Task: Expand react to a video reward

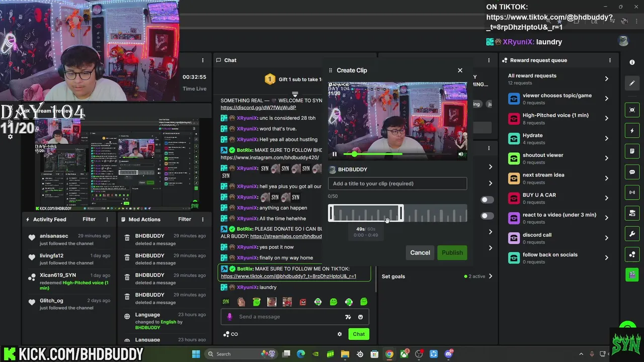Action: (606, 218)
